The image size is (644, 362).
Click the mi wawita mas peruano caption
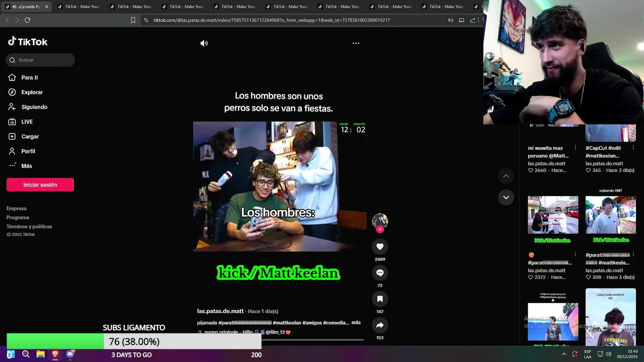point(548,152)
